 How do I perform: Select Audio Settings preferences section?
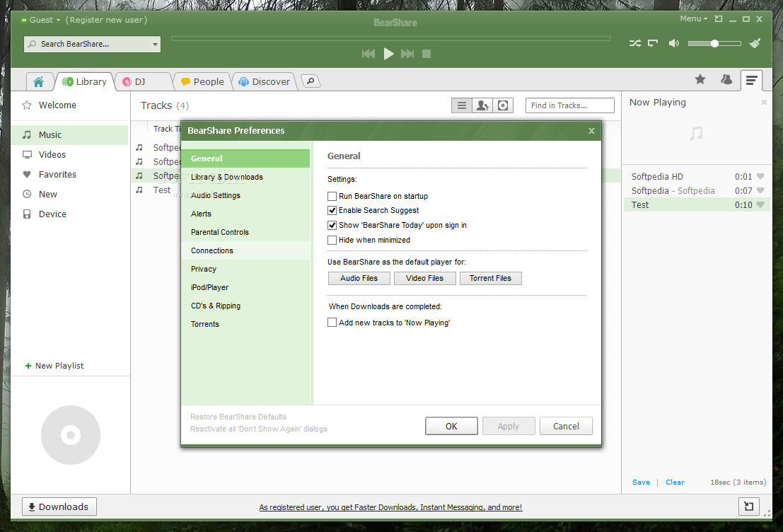click(x=246, y=195)
